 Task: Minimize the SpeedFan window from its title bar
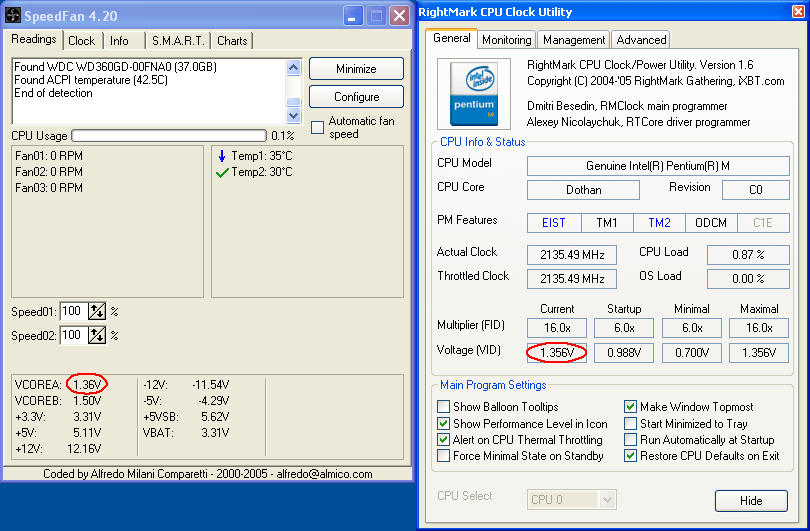tap(353, 16)
